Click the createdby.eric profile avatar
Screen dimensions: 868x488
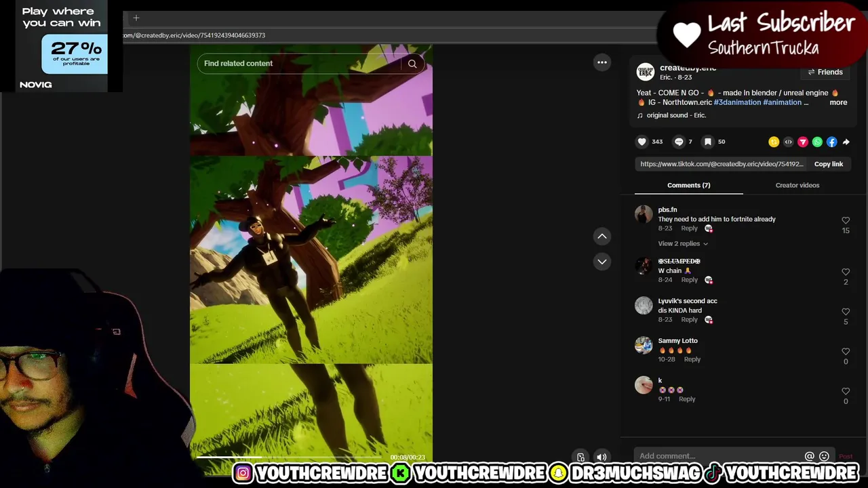(646, 71)
